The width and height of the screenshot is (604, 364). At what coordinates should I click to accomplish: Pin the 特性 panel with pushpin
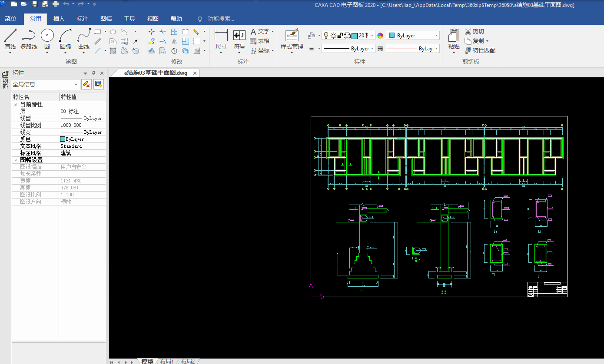coord(93,73)
